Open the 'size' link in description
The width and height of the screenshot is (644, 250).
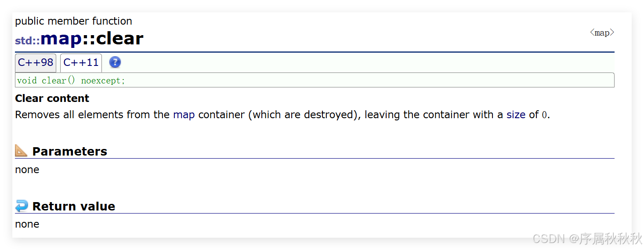[x=516, y=115]
